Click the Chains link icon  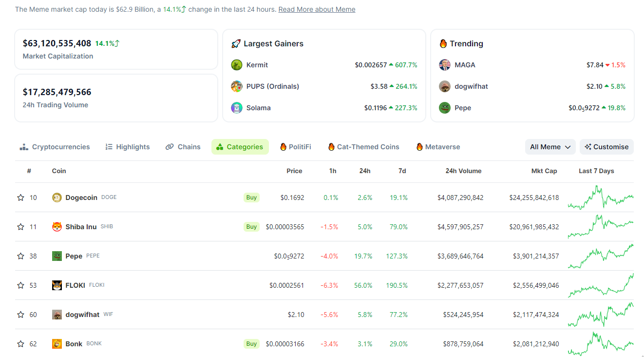(170, 147)
